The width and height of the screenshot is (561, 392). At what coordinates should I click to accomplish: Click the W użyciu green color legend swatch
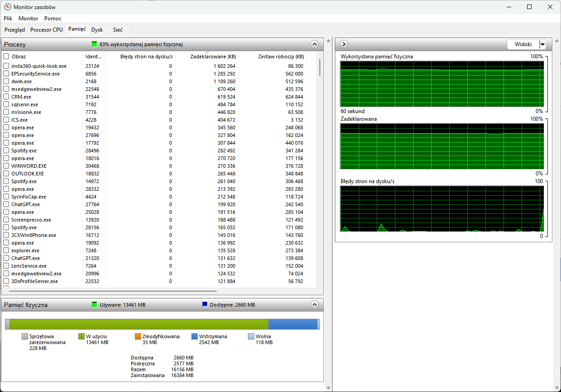click(81, 336)
